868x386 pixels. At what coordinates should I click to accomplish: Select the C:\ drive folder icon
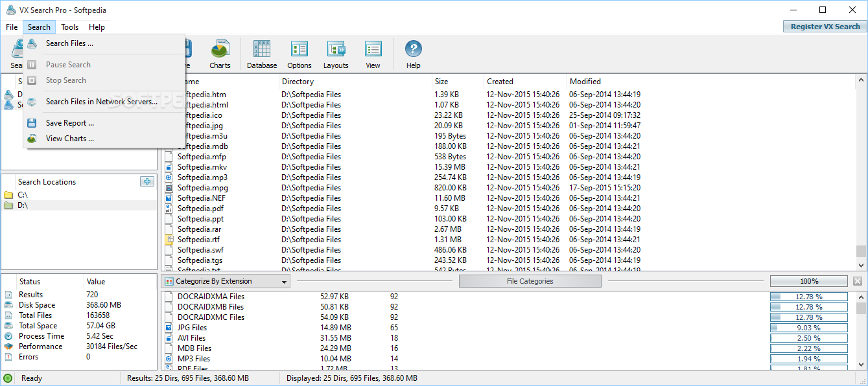click(x=8, y=195)
